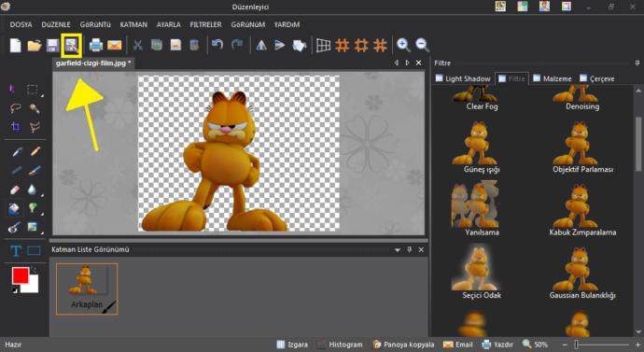Decrease zoom with slider minus button
The image size is (644, 352).
(x=566, y=345)
